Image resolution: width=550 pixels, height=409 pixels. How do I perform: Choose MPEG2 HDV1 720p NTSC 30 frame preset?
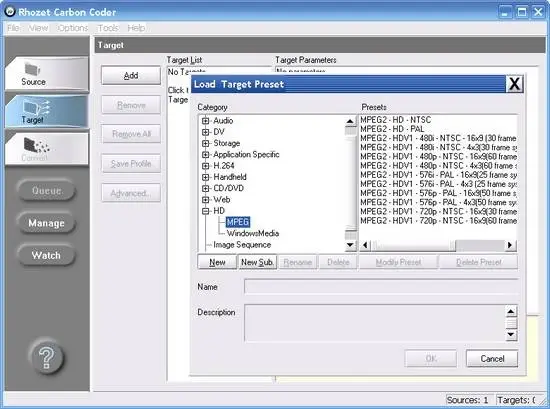(438, 212)
